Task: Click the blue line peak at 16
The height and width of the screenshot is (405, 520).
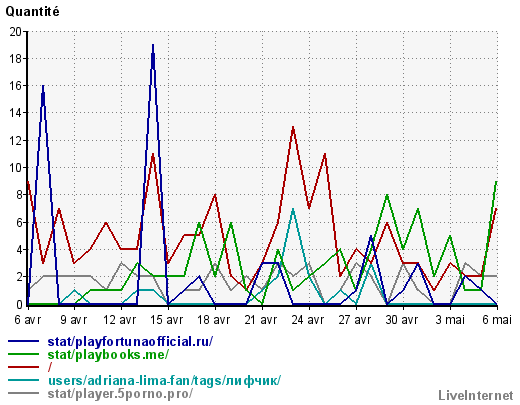Action: [43, 86]
